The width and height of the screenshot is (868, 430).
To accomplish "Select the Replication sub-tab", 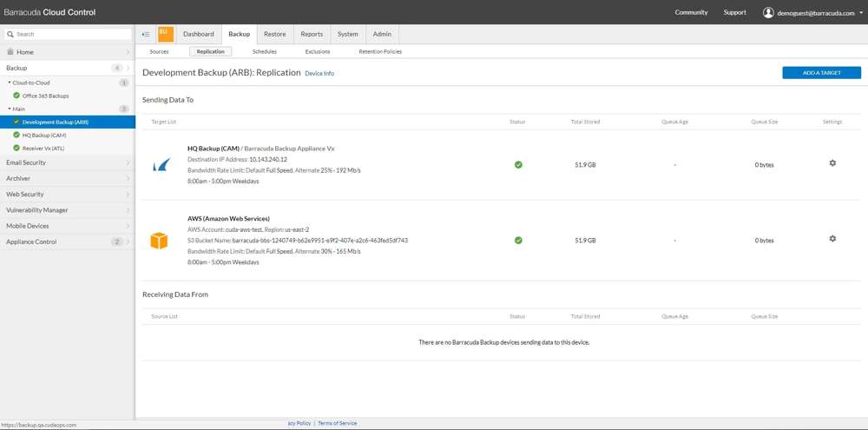I will [210, 51].
